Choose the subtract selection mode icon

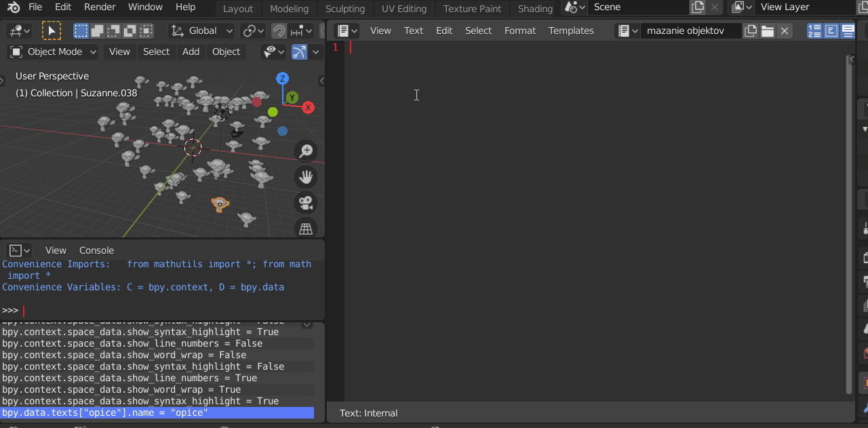(113, 31)
